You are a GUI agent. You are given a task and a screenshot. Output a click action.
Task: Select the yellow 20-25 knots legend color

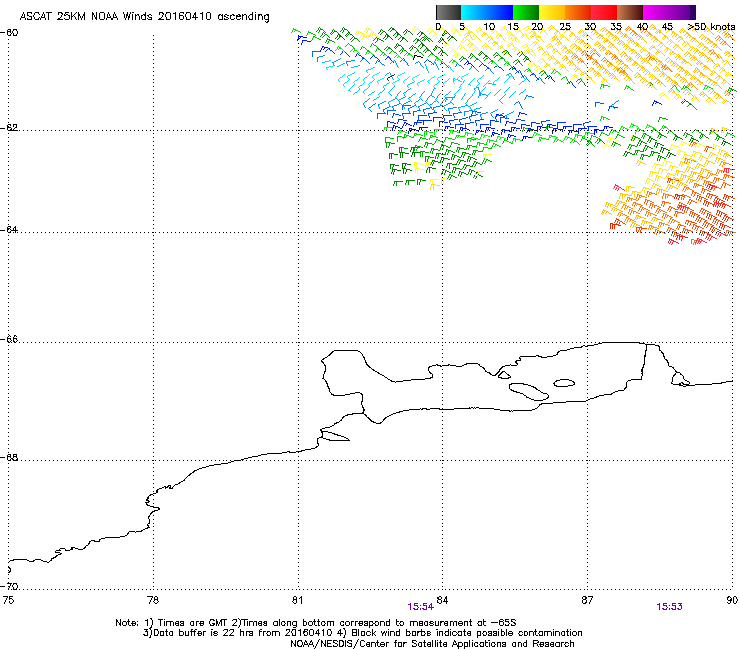coord(552,12)
